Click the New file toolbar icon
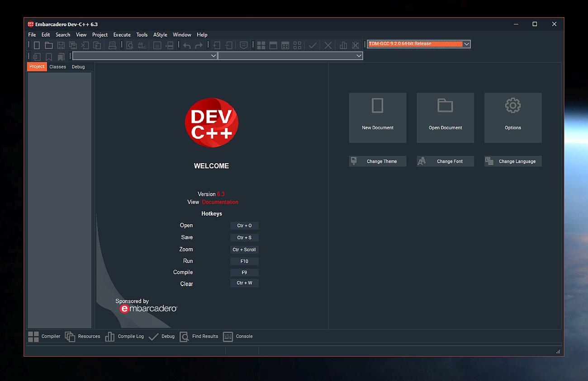This screenshot has height=381, width=588. point(37,45)
